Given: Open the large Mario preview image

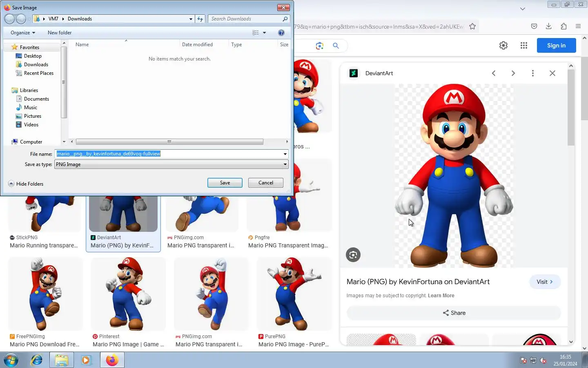Looking at the screenshot, I should coord(454,176).
